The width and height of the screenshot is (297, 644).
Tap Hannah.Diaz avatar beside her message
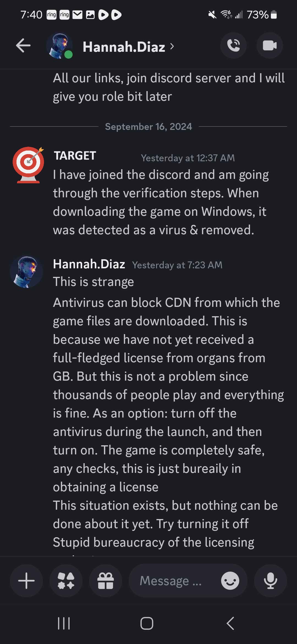point(26,272)
